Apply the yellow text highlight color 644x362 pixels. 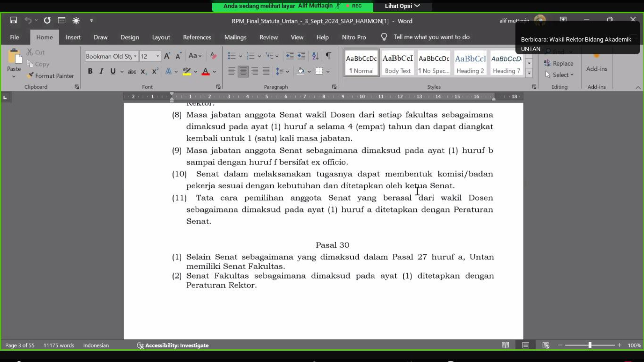[x=187, y=71]
